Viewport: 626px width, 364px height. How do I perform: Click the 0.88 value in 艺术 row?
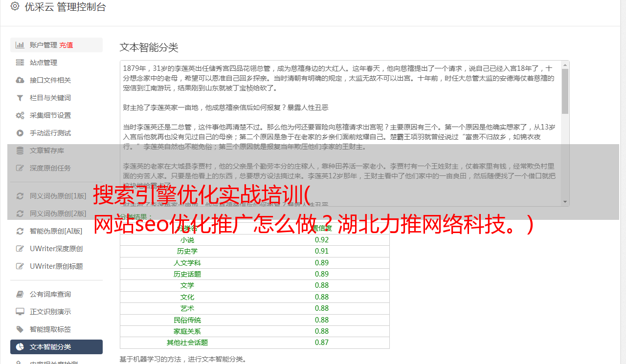322,308
